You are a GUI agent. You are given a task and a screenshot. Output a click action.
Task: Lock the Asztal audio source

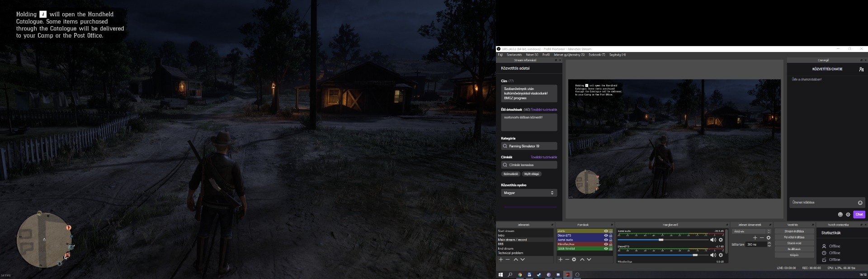(x=611, y=240)
